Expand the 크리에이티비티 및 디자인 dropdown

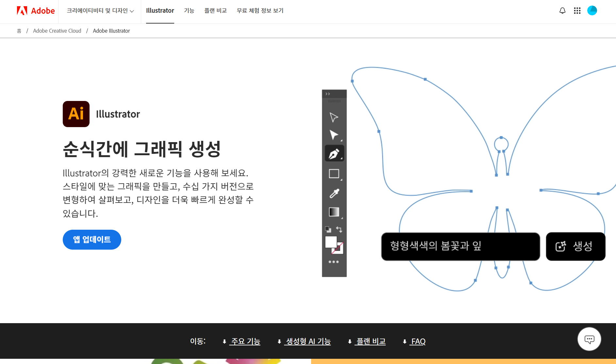(x=100, y=11)
